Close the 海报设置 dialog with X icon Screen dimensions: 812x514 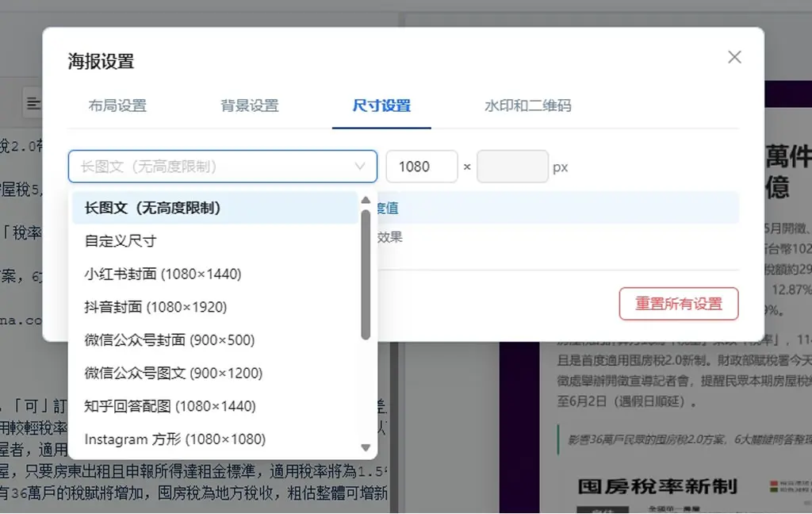(734, 57)
